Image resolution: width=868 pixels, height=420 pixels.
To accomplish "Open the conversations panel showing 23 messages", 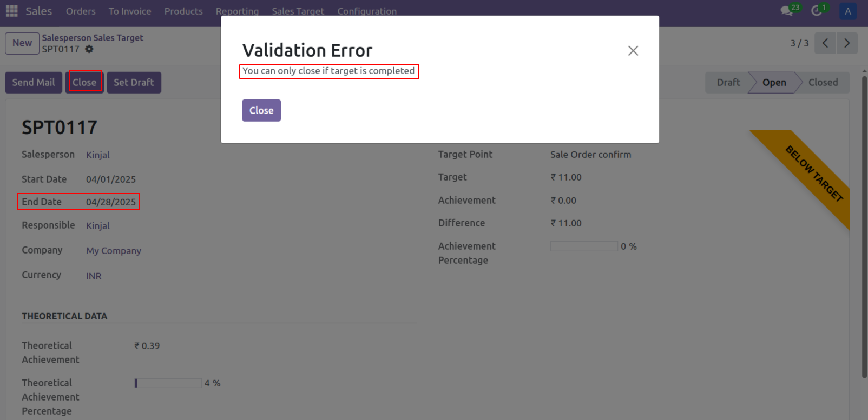I will [x=786, y=11].
